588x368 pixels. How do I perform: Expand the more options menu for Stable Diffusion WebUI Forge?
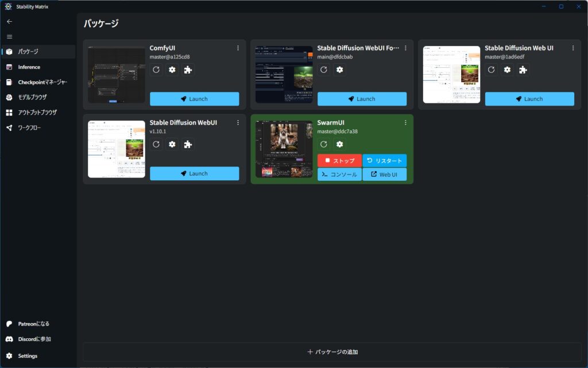pyautogui.click(x=405, y=48)
